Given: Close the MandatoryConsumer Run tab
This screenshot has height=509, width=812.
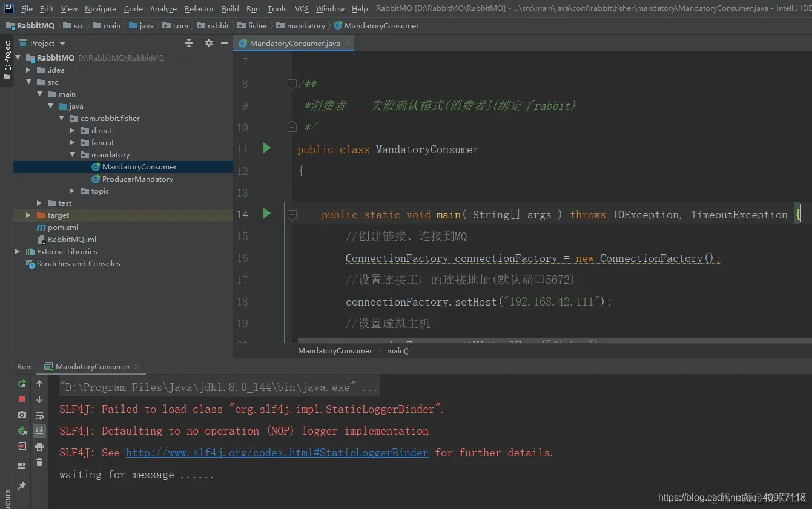Looking at the screenshot, I should point(137,367).
